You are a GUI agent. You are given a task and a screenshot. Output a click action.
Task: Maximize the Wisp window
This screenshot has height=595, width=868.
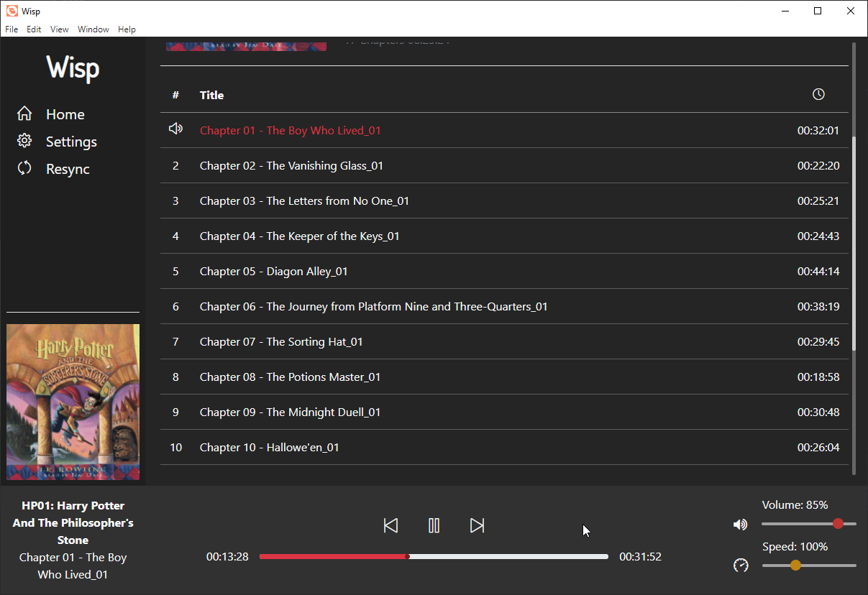(x=818, y=11)
